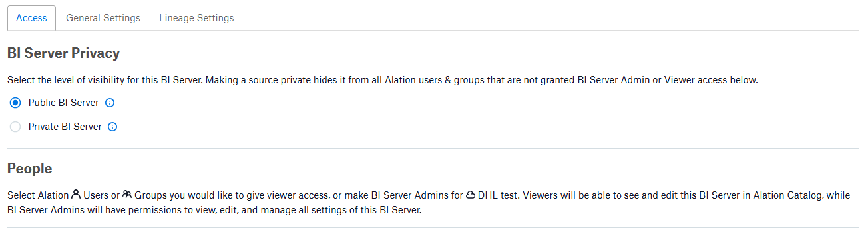Select the Public BI Server radio button

15,103
